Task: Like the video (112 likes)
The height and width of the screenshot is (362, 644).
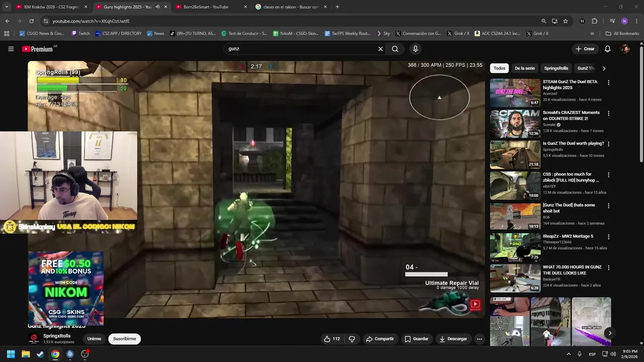Action: (x=332, y=339)
